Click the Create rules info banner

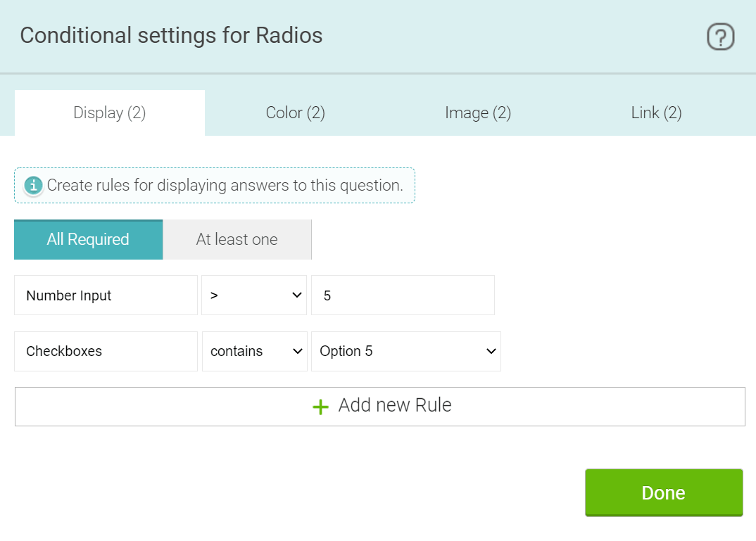[x=215, y=186]
